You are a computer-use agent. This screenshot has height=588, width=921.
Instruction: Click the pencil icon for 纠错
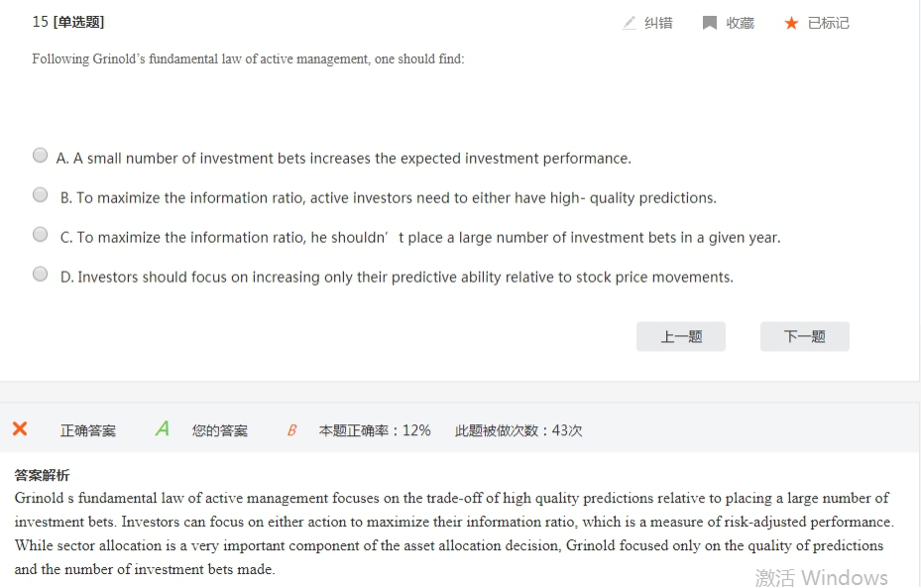click(x=630, y=23)
